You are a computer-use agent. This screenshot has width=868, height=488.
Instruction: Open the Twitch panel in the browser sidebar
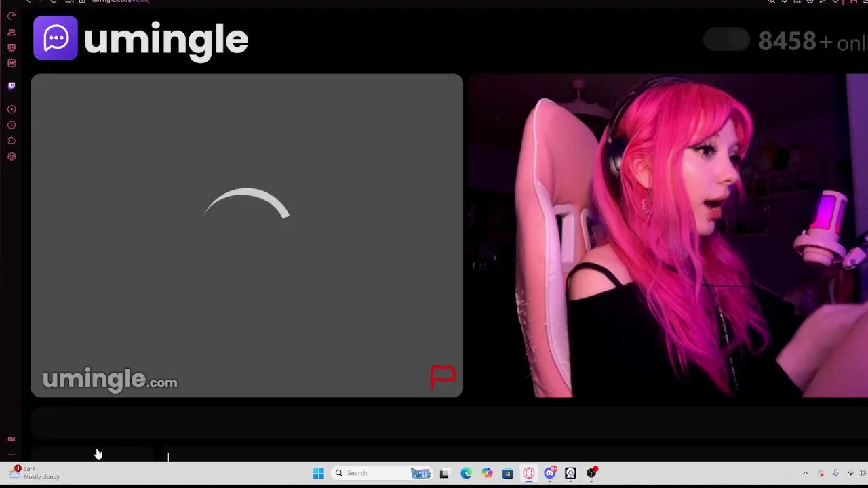(12, 86)
